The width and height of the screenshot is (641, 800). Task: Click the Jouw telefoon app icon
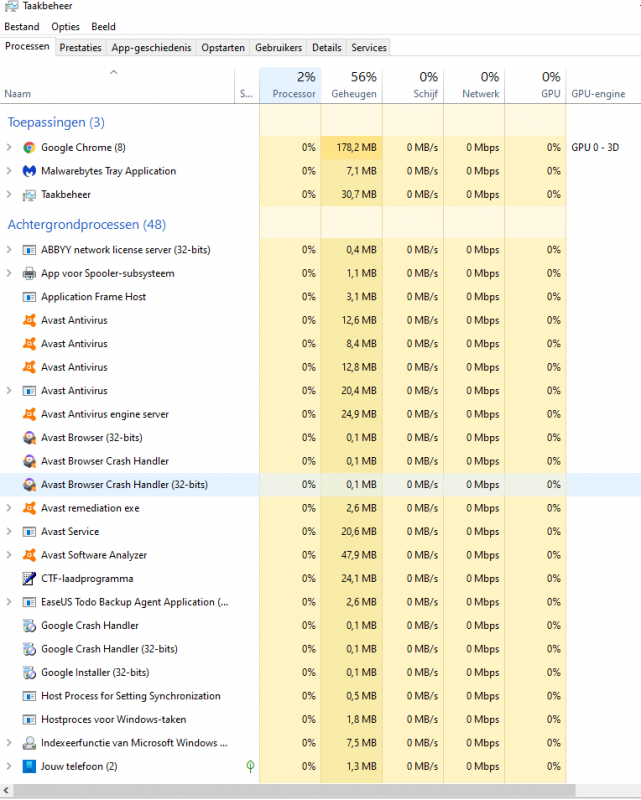coord(30,767)
